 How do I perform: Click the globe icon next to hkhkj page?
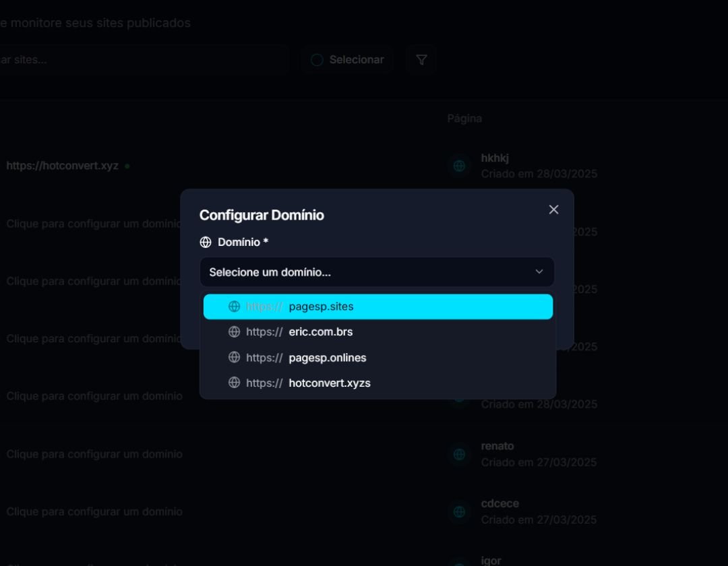tap(459, 166)
